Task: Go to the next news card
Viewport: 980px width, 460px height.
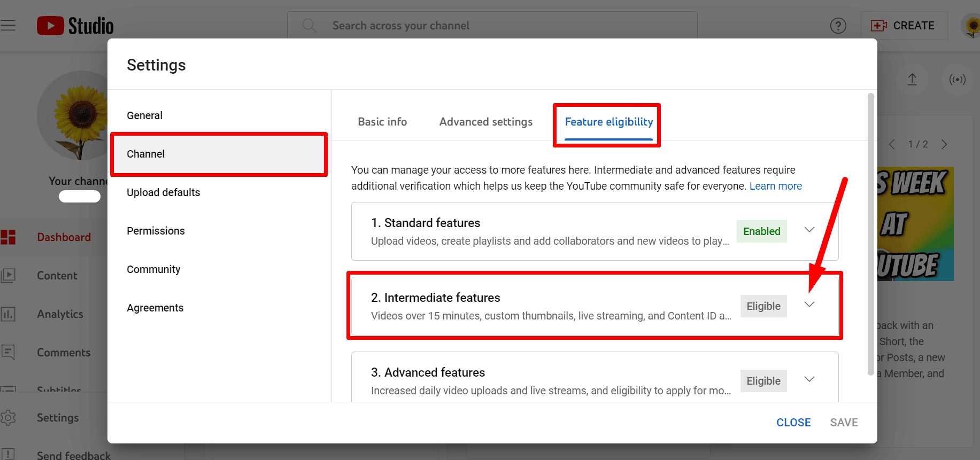Action: pos(944,144)
